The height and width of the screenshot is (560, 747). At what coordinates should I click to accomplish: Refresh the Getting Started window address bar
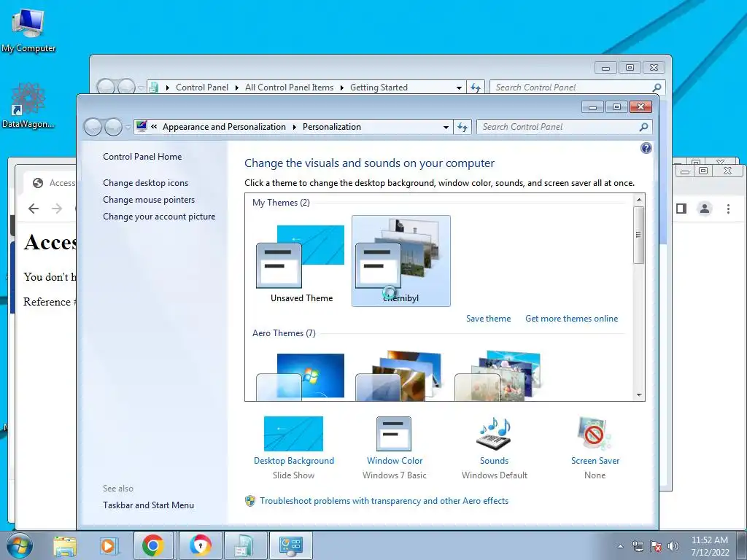[476, 87]
